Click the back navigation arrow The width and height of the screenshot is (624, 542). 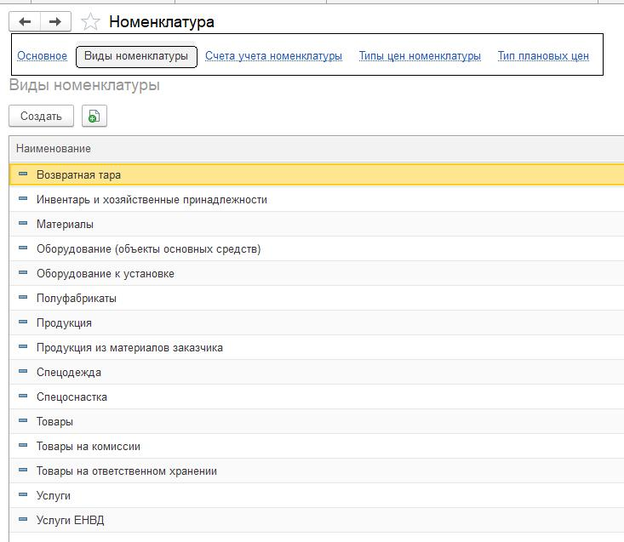pos(25,21)
